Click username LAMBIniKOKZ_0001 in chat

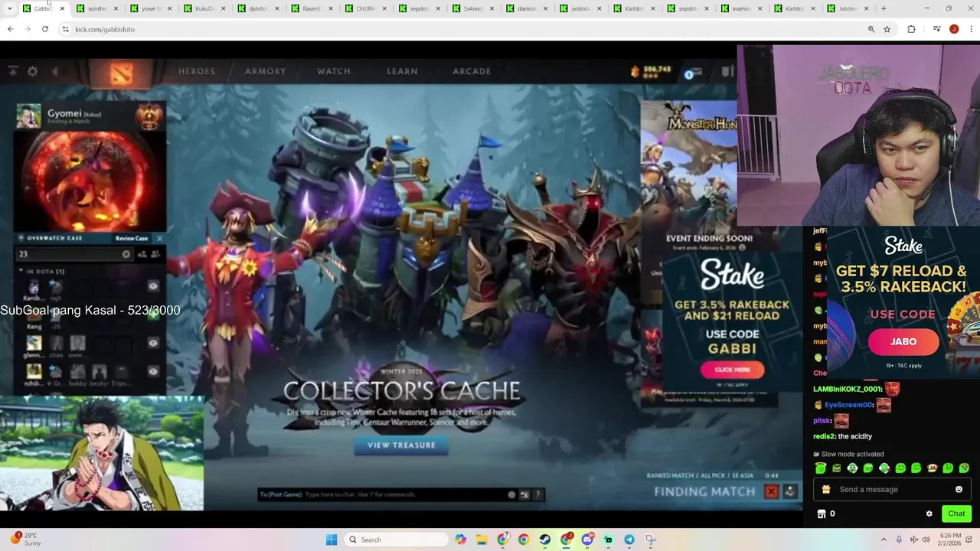848,389
